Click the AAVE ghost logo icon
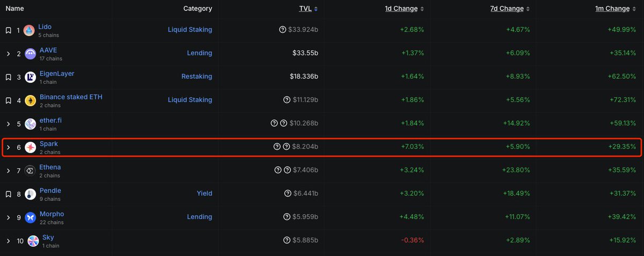644x256 pixels. point(30,54)
